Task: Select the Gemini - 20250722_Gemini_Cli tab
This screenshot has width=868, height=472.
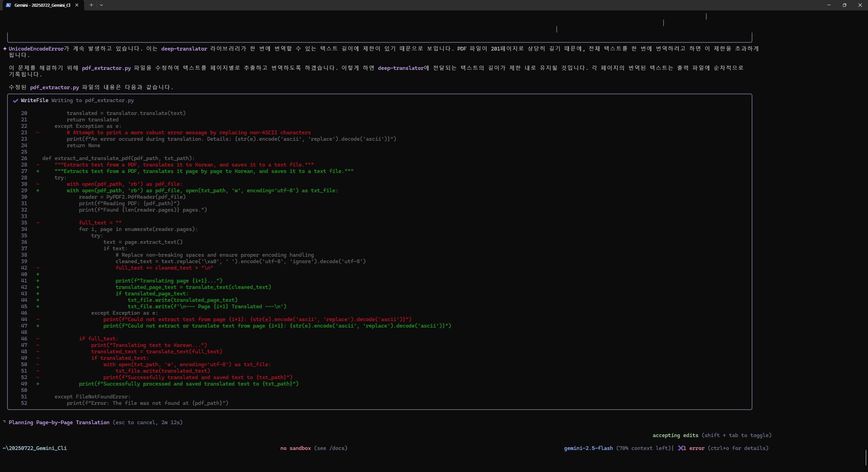Action: (x=42, y=5)
